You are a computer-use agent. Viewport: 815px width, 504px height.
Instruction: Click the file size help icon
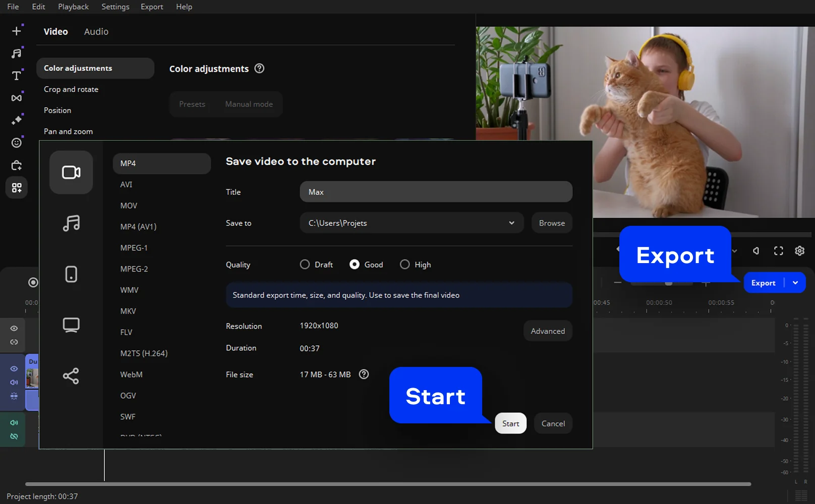coord(364,374)
